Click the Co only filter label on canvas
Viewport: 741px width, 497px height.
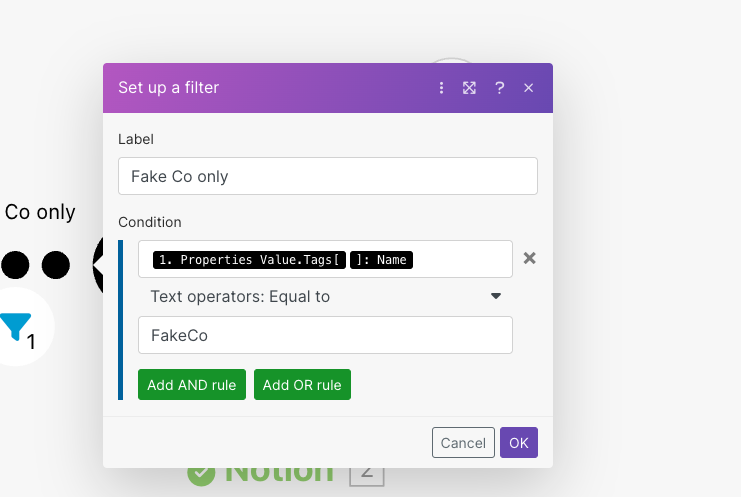(40, 212)
